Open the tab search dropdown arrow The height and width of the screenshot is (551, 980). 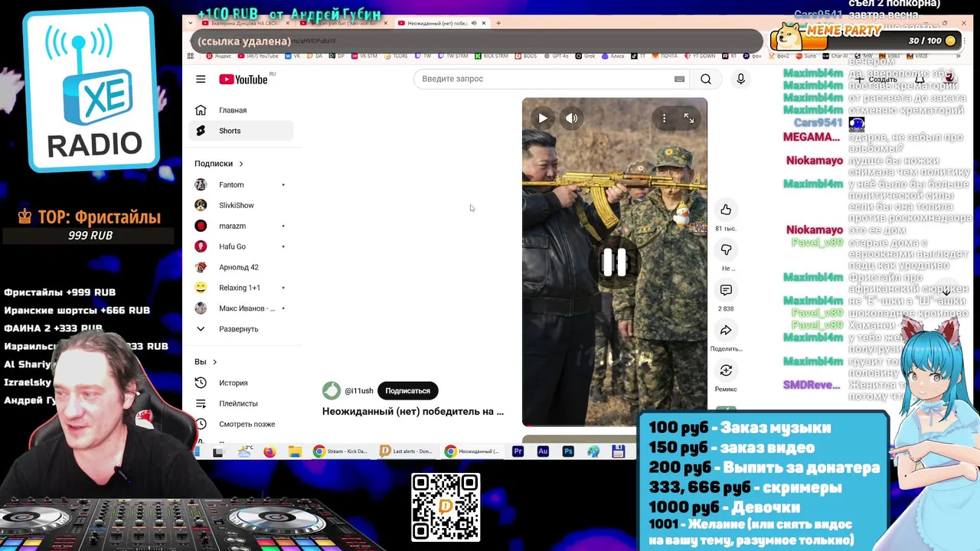191,23
